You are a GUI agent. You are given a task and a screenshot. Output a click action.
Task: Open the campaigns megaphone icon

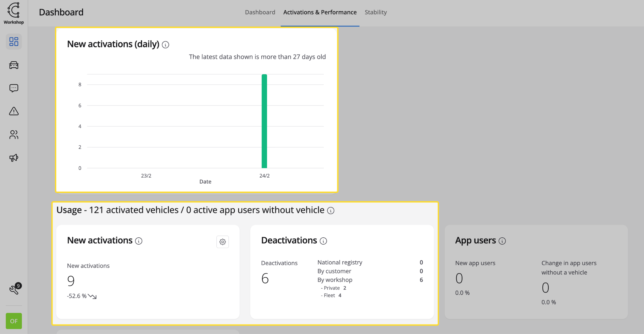(x=14, y=158)
